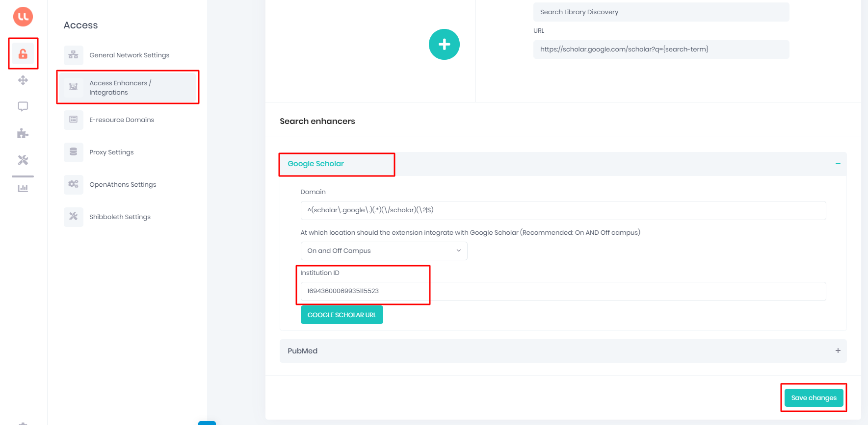Expand the PubMed section
The width and height of the screenshot is (868, 425).
click(838, 351)
